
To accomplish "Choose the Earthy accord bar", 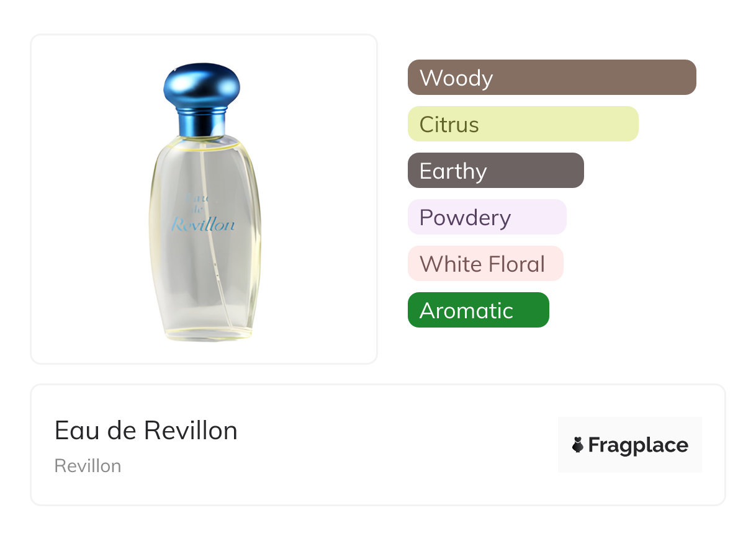I will (x=496, y=171).
